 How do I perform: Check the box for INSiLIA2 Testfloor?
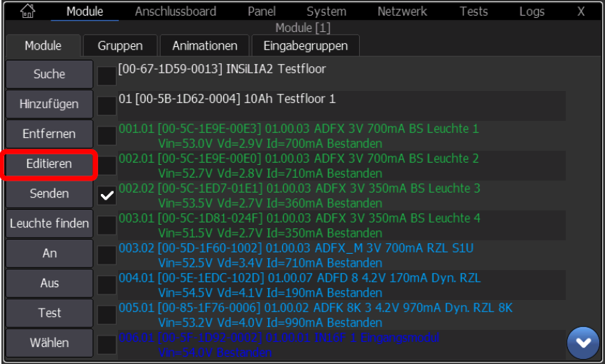point(107,76)
